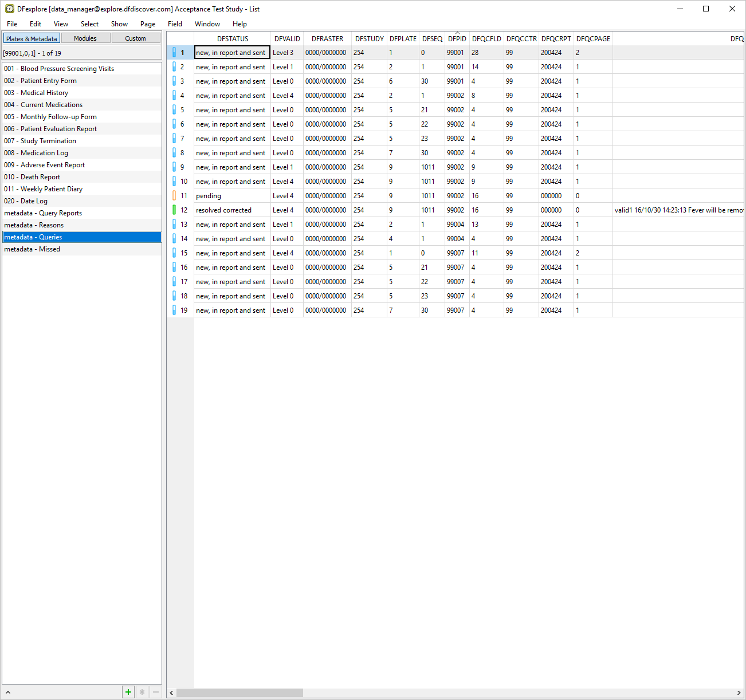The height and width of the screenshot is (700, 746).
Task: Click the orange status marker on row 11
Action: [174, 196]
